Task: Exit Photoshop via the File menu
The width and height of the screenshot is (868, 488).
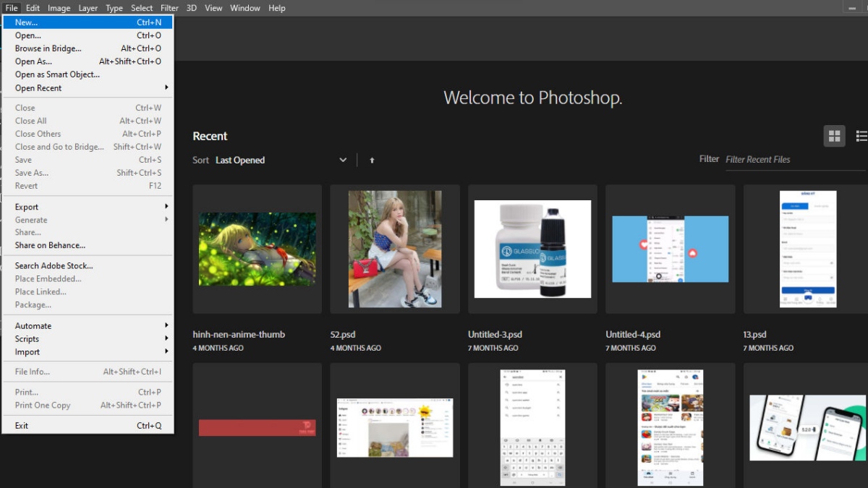Action: click(87, 426)
